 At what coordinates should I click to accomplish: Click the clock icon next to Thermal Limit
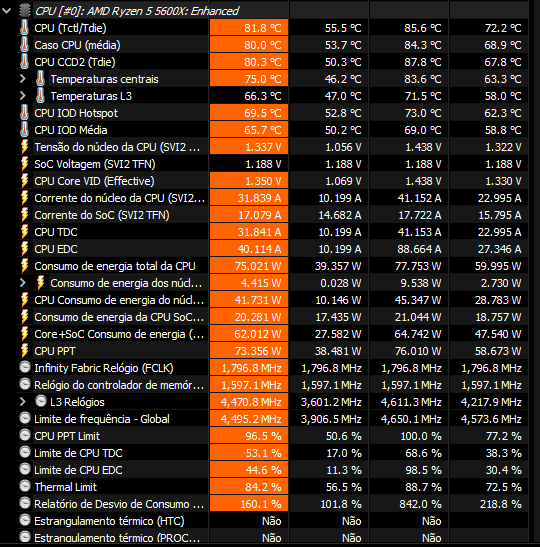25,486
